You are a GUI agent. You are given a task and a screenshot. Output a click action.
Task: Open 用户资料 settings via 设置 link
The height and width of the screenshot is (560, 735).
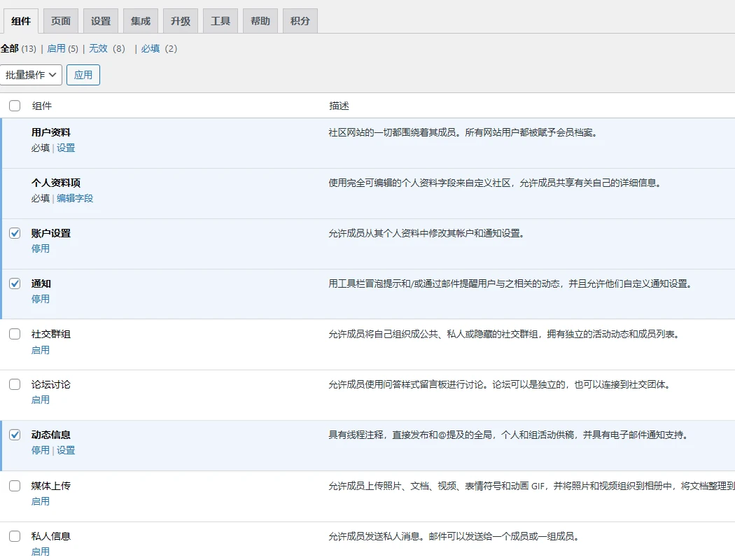pyautogui.click(x=66, y=148)
